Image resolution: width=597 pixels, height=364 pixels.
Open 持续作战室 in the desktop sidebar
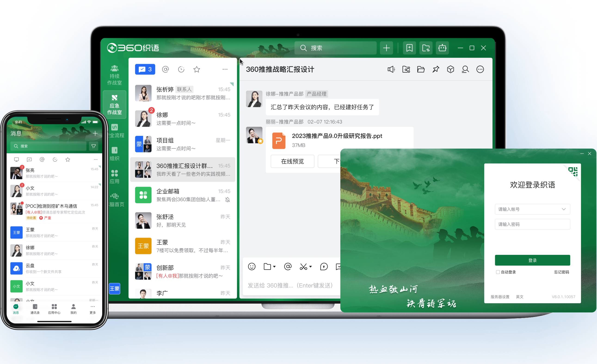tap(114, 75)
